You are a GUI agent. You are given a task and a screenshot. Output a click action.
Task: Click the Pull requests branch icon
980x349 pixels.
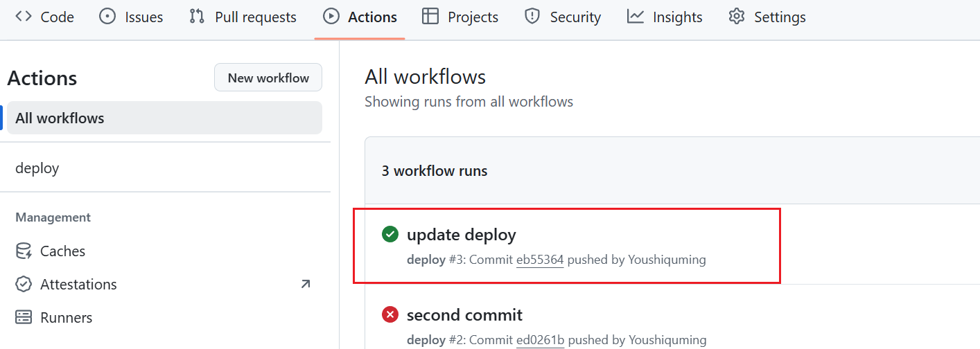tap(197, 17)
